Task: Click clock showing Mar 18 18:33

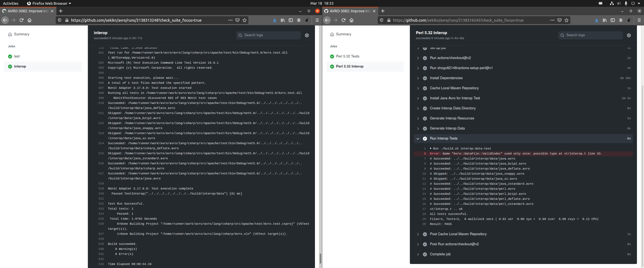Action: pos(322,3)
